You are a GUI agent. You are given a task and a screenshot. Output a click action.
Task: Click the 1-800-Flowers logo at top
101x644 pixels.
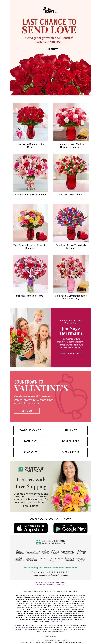[49, 10]
